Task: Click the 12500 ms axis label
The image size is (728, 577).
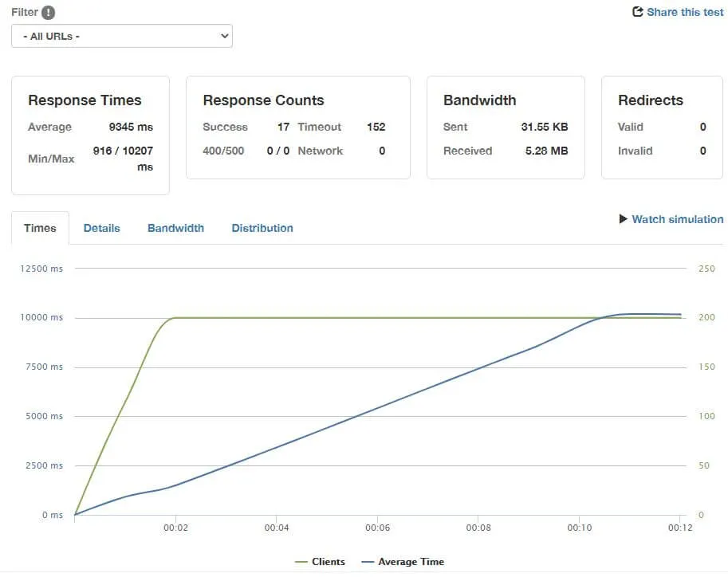Action: tap(41, 269)
